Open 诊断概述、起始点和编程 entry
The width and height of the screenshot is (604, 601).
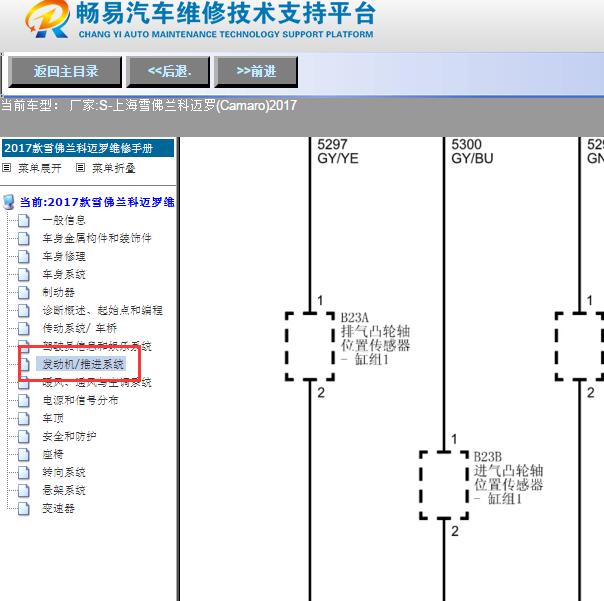tap(102, 311)
